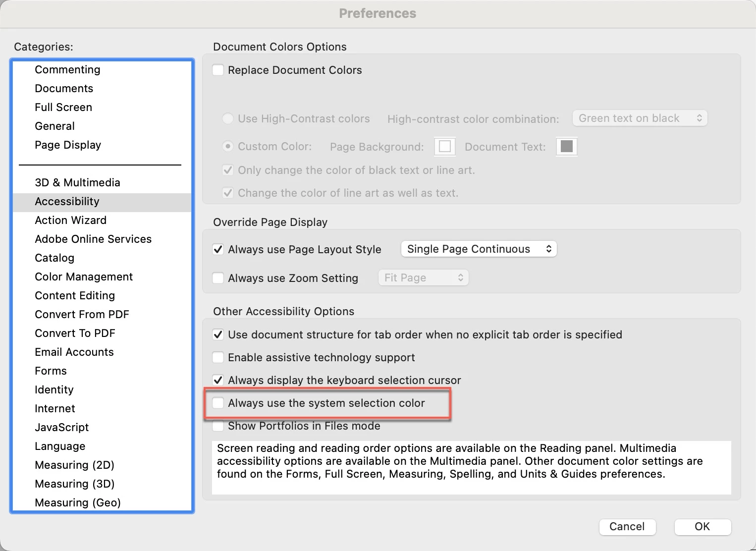Select Commenting category
Screen dimensions: 756x551
pyautogui.click(x=102, y=69)
